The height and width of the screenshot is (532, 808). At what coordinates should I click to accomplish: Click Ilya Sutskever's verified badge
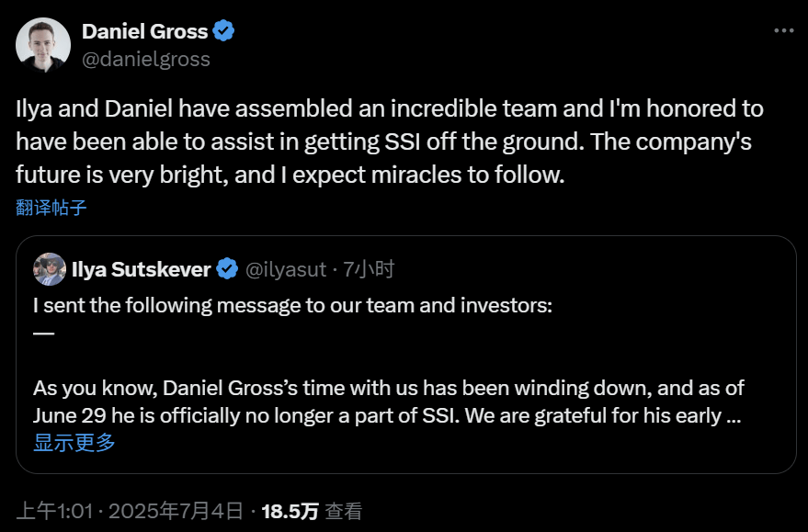click(227, 269)
